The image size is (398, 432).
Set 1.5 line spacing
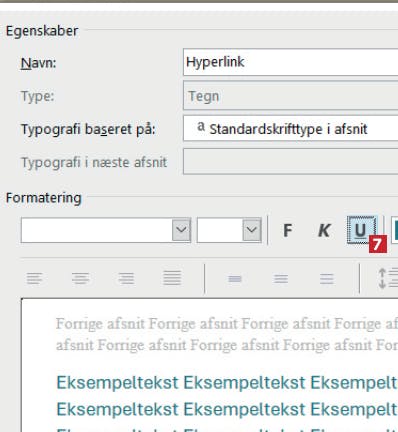pyautogui.click(x=281, y=278)
